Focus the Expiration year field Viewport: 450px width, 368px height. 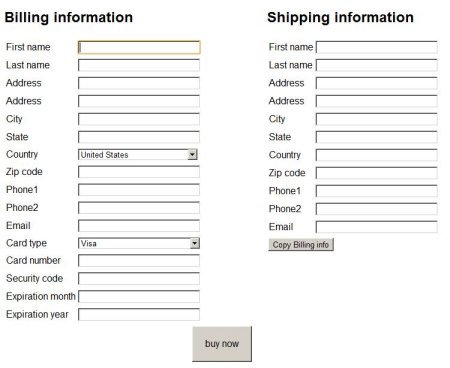pos(139,315)
